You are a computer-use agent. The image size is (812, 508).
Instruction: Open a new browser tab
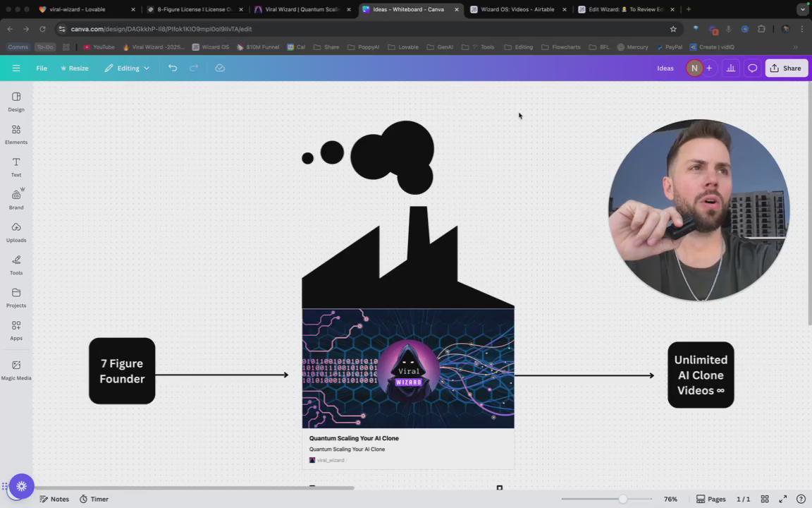pos(688,9)
